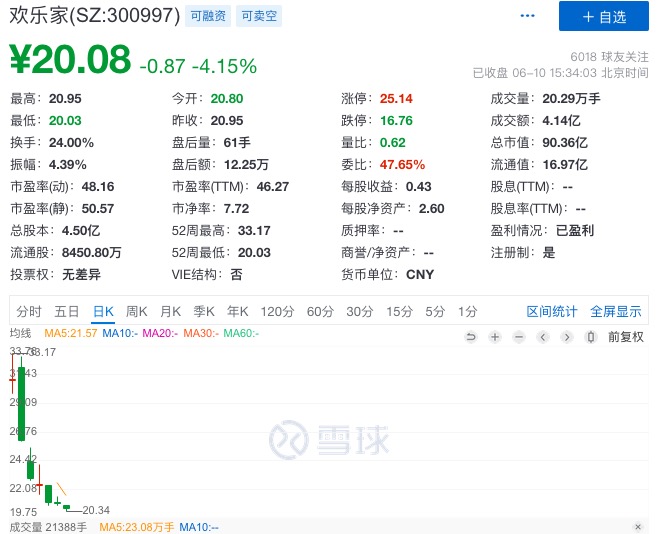Screen dimensions: 662x534
Task: Select the 日K chart tab
Action: coord(103,312)
